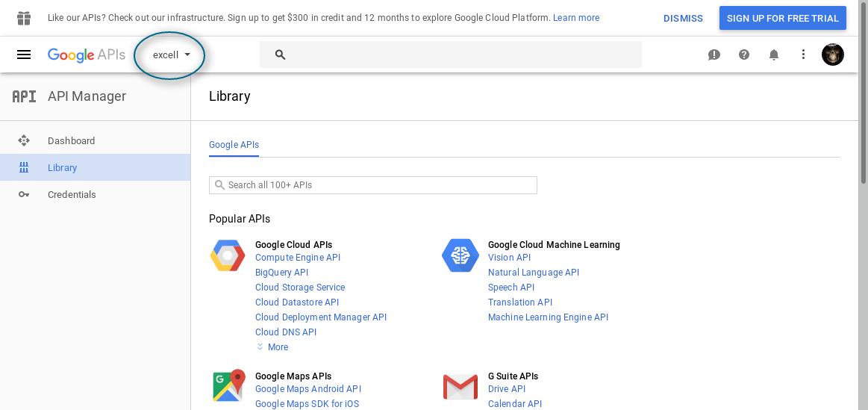Open Cloud DNS API link
868x410 pixels.
(286, 332)
